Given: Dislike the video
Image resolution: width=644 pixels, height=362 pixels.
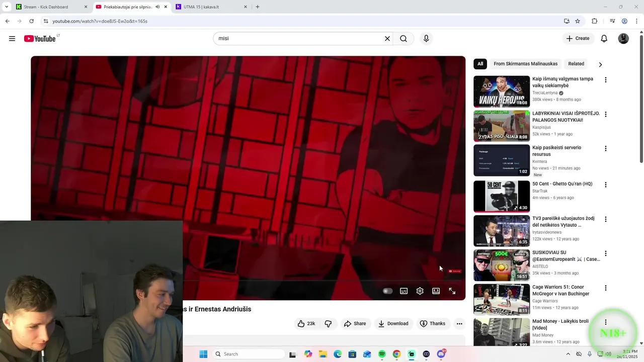Looking at the screenshot, I should coord(328,324).
